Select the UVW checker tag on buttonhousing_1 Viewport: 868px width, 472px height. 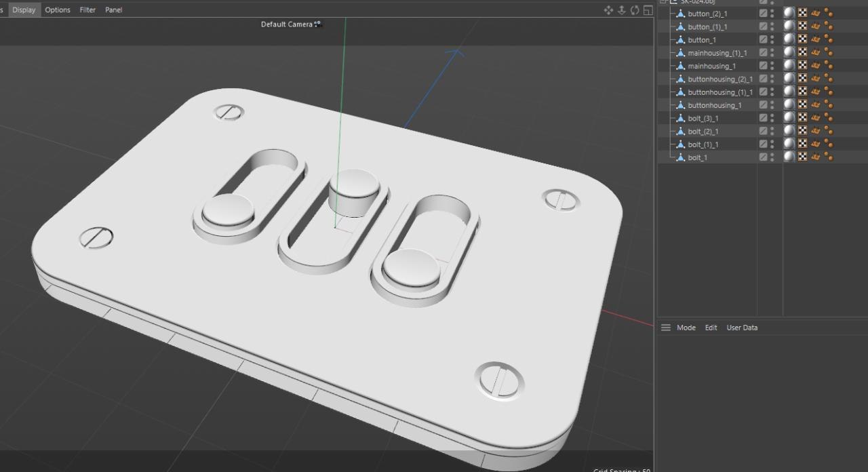(802, 104)
